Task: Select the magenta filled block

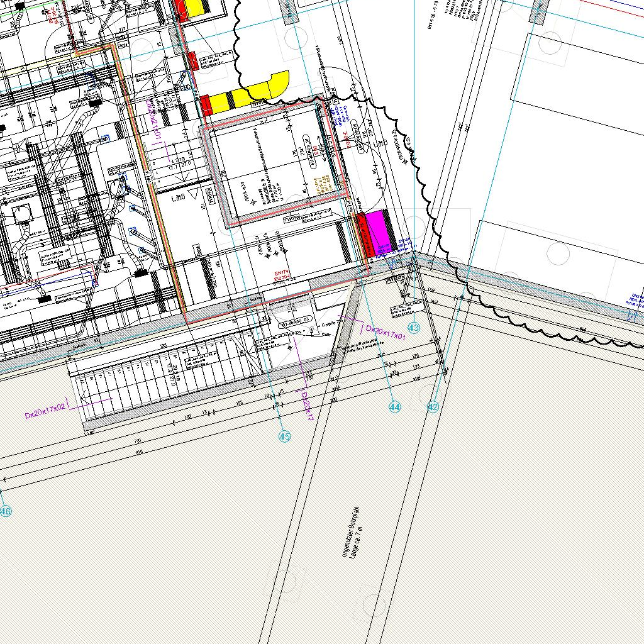Action: pyautogui.click(x=378, y=232)
